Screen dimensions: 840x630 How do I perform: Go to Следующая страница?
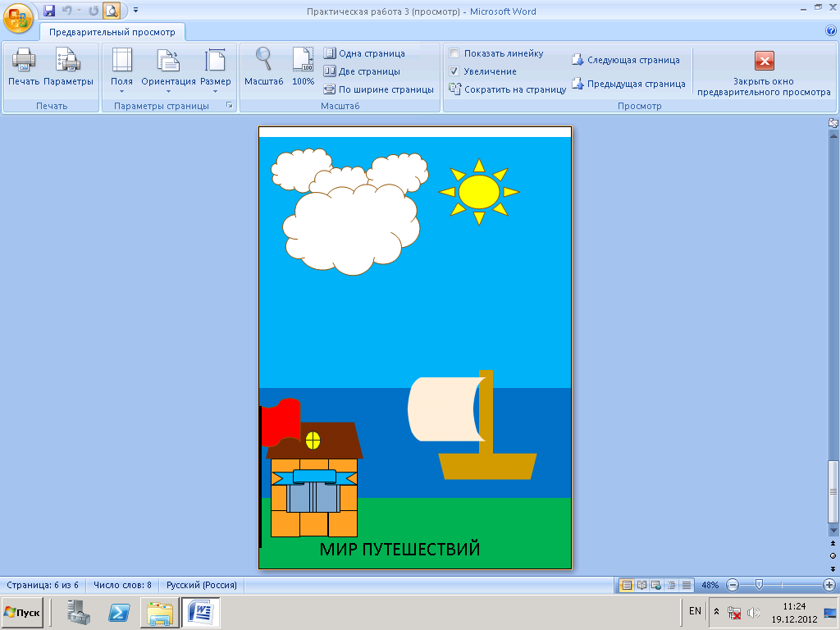(626, 60)
